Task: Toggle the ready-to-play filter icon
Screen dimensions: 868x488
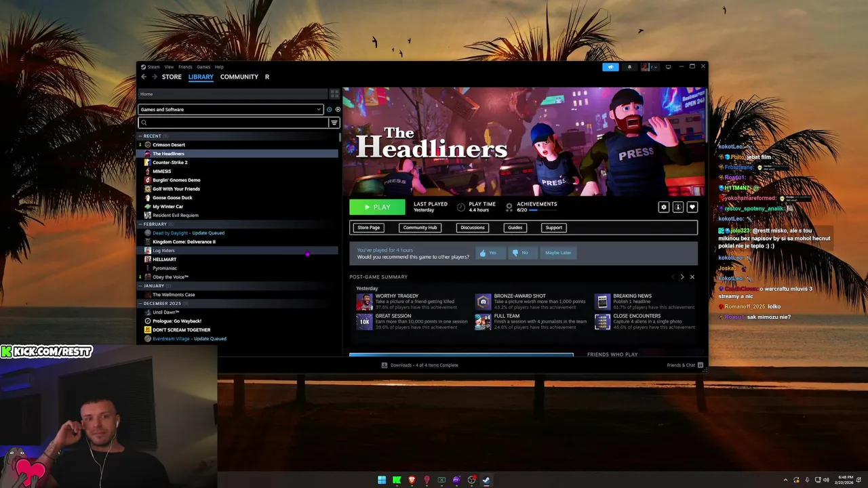Action: tap(338, 109)
